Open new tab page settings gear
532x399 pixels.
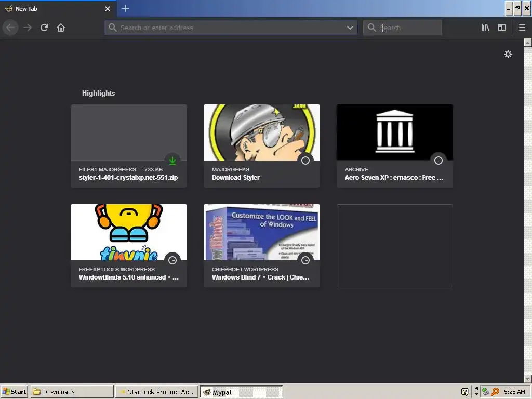(508, 54)
